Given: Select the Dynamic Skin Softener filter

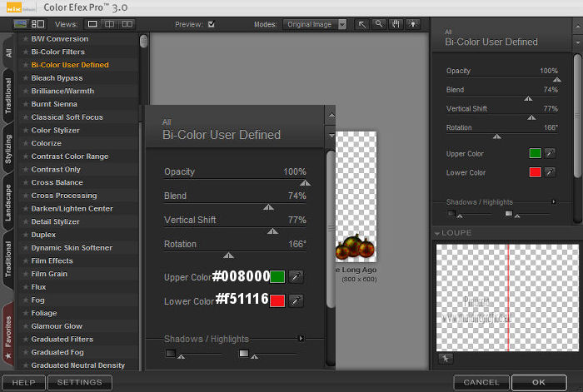Looking at the screenshot, I should click(x=72, y=248).
